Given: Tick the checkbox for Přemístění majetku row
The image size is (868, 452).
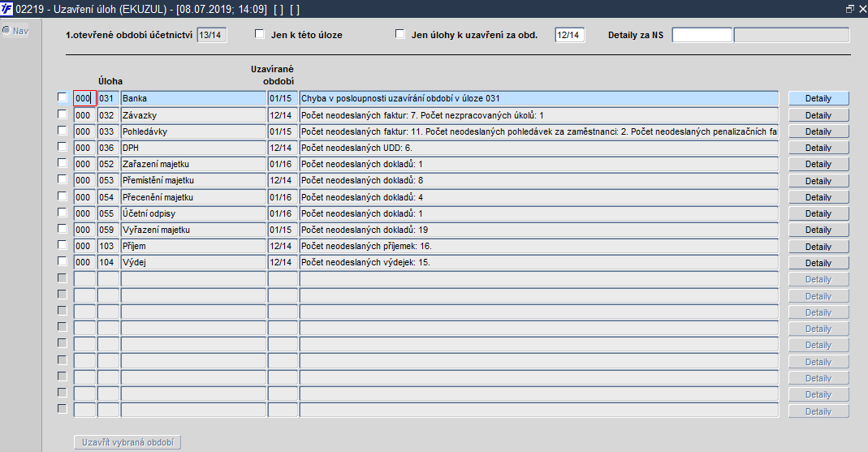Looking at the screenshot, I should pos(62,180).
